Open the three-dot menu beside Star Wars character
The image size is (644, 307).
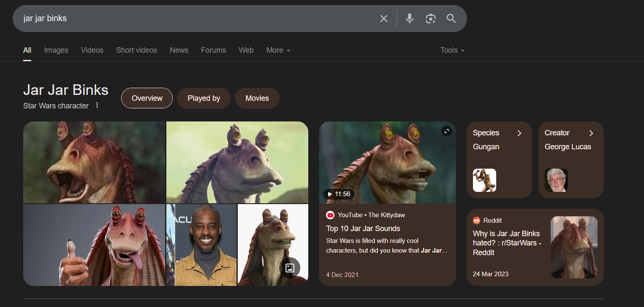point(97,105)
